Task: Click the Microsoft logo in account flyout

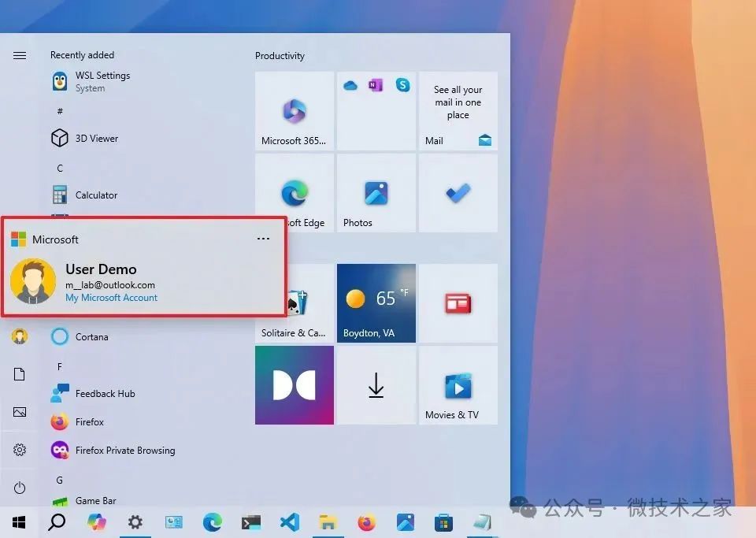Action: point(18,239)
